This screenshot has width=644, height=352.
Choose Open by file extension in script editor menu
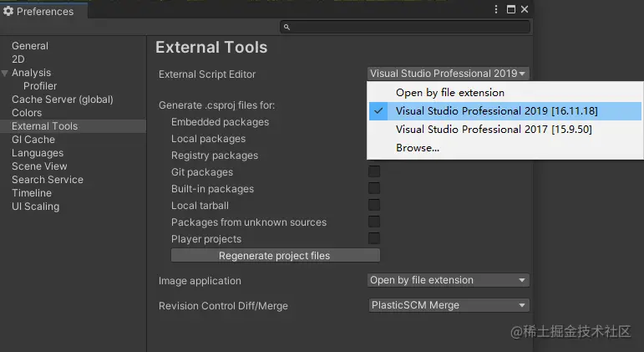(505, 93)
